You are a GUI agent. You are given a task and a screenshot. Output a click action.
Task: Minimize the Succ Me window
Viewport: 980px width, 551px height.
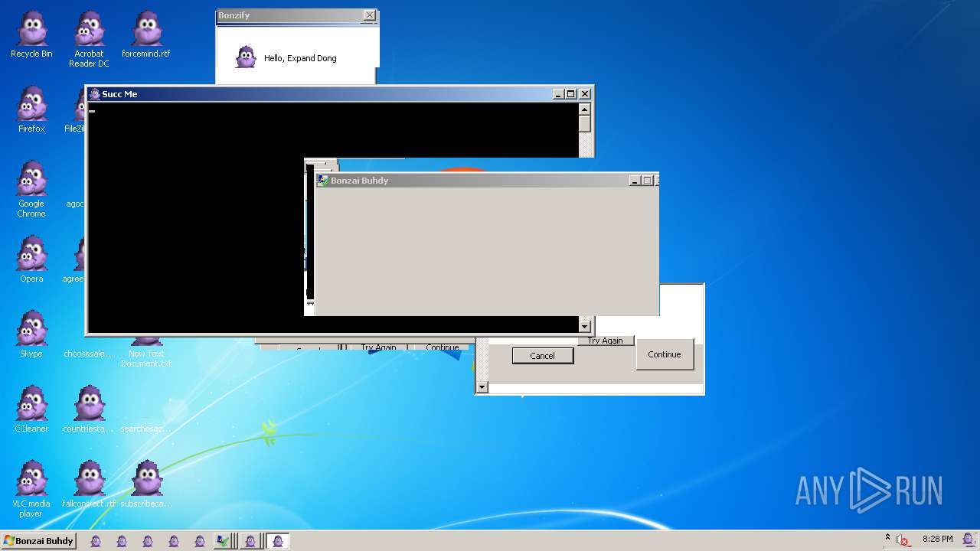point(558,94)
